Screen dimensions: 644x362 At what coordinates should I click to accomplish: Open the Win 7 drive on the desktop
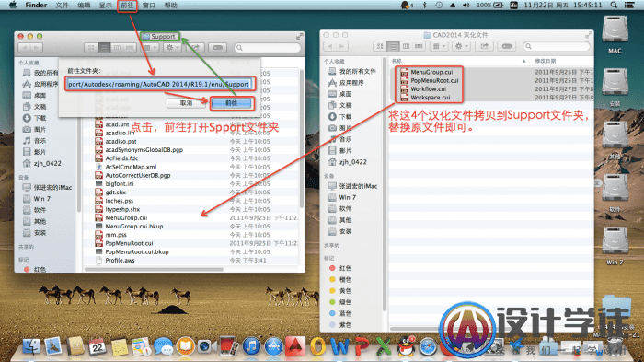[615, 246]
